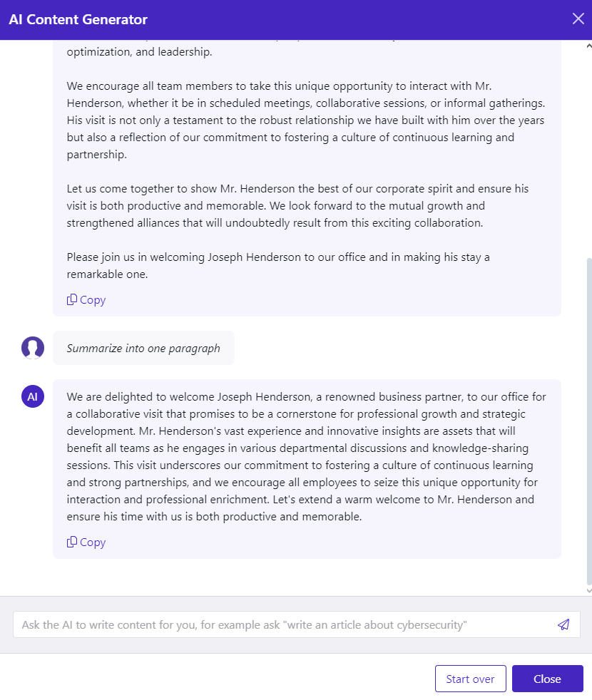
Task: Send the prompt with the paper plane icon
Action: click(563, 624)
